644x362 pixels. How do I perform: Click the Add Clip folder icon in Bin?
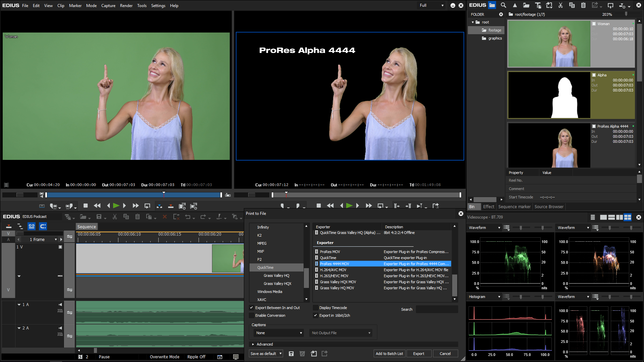pyautogui.click(x=526, y=5)
